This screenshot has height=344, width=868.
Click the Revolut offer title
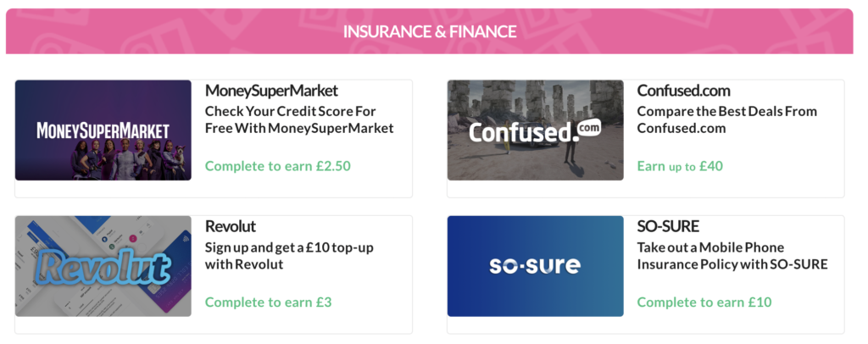pyautogui.click(x=231, y=226)
